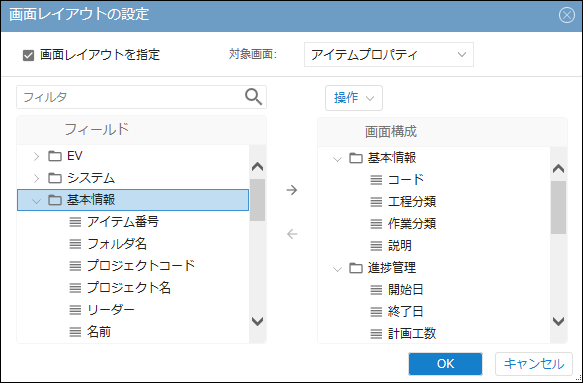
Task: Collapse 基本情報 in 画面構成 panel
Action: 337,159
